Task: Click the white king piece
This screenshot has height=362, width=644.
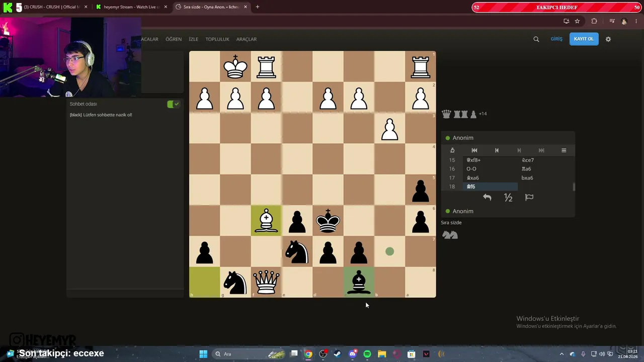Action: pyautogui.click(x=235, y=66)
